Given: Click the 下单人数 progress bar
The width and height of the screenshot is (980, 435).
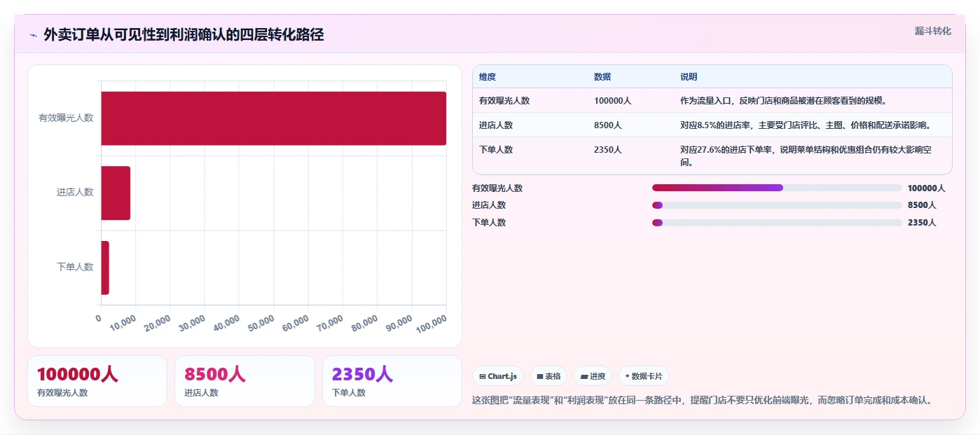Looking at the screenshot, I should click(x=777, y=222).
